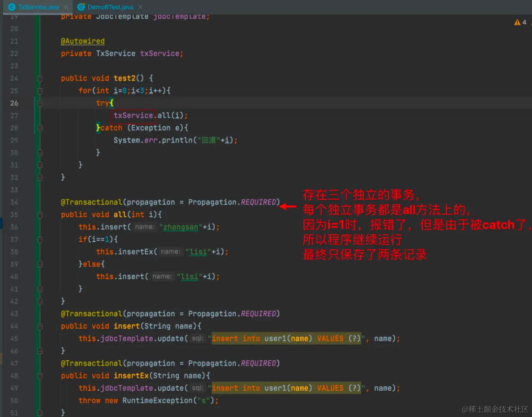Screen dimensions: 532x417
Task: Switch to the TxService.java editor tab
Action: [x=38, y=7]
